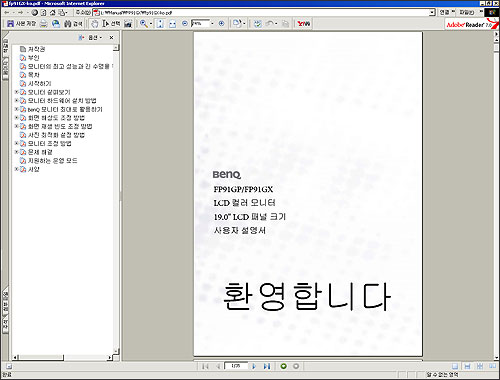Viewport: 500px width, 380px height.
Task: Switch to Continuous-Facing layout icon
Action: coord(480,366)
